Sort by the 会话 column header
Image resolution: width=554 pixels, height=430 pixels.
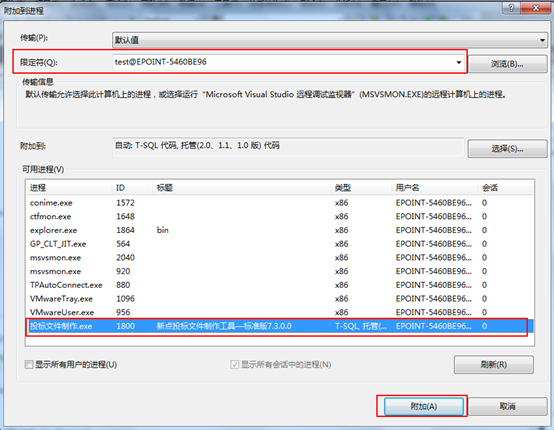506,188
